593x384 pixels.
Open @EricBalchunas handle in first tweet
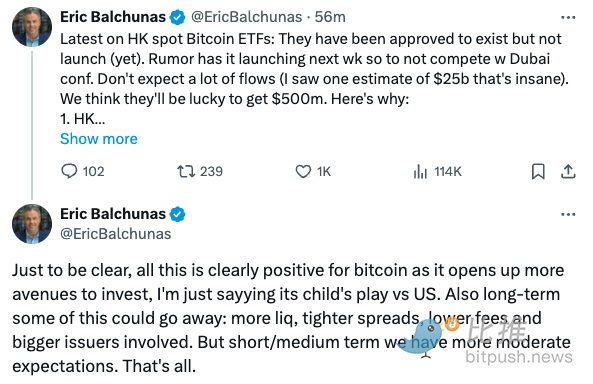(x=246, y=17)
